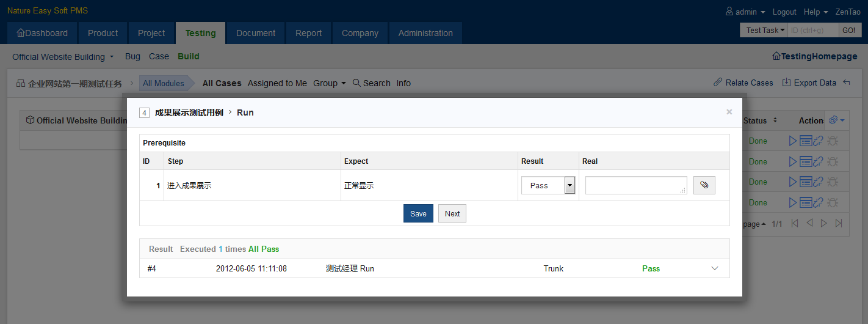
Task: Close the Run dialog
Action: point(729,112)
